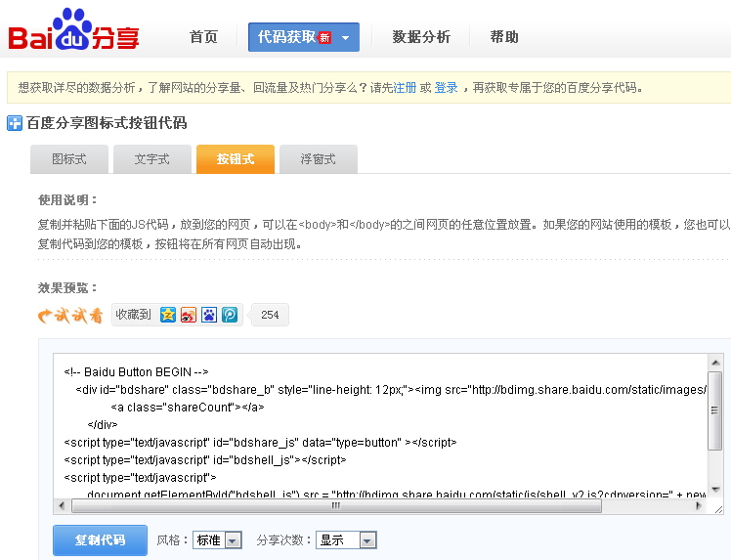Click the red 新 badge on 代码获取
Screen dimensions: 731x560
click(324, 37)
